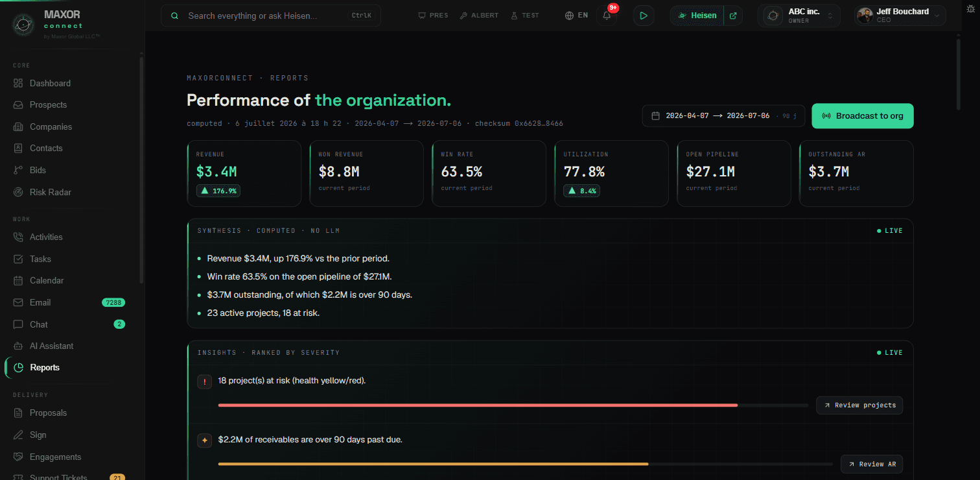Click the Win Rate 63.5% card
The image size is (980, 480).
pos(489,174)
